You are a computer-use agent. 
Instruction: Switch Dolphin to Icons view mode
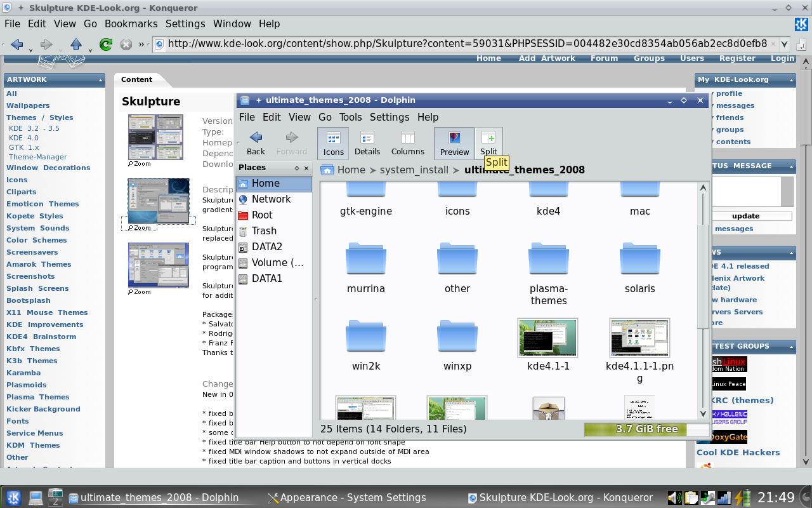(333, 143)
